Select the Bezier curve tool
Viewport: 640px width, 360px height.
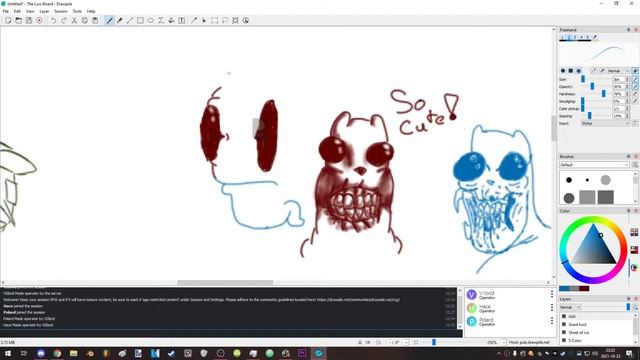[161, 20]
